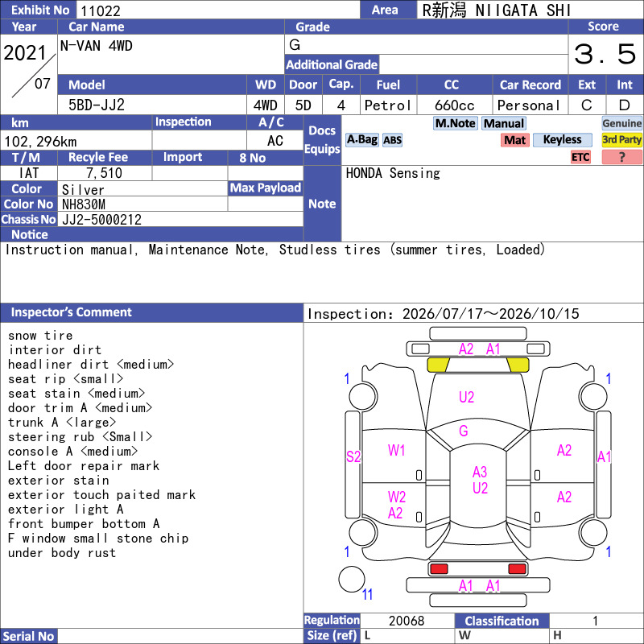
Task: Click the regulation value 20068
Action: coord(407,621)
